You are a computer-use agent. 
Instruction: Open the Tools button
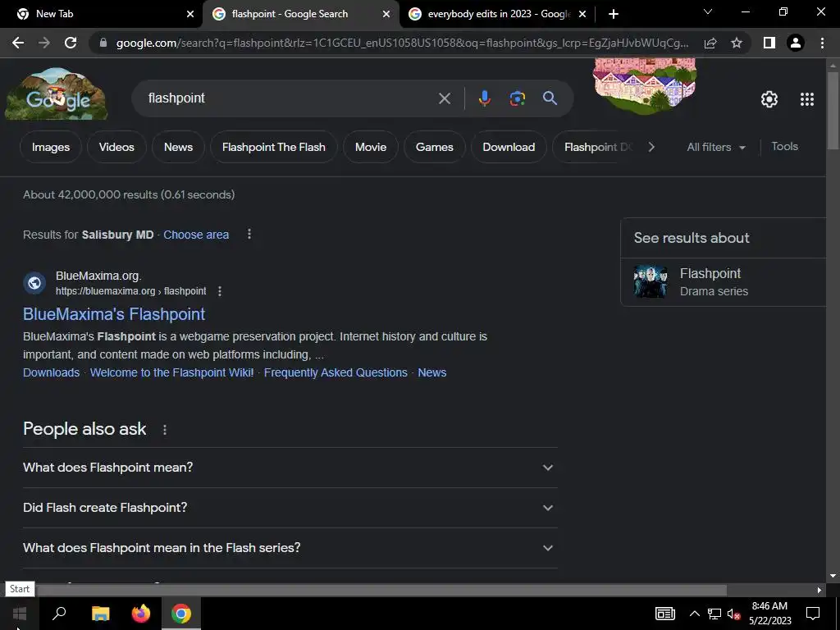(x=785, y=146)
